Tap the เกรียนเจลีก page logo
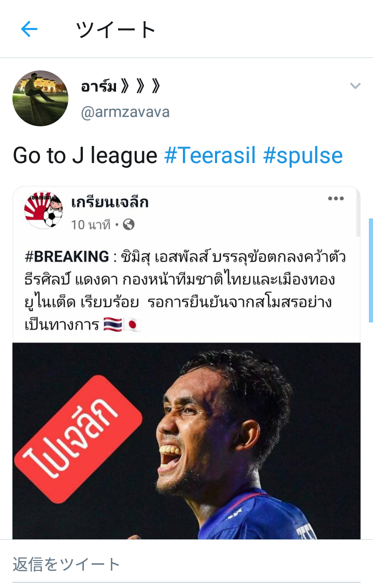 pos(44,210)
